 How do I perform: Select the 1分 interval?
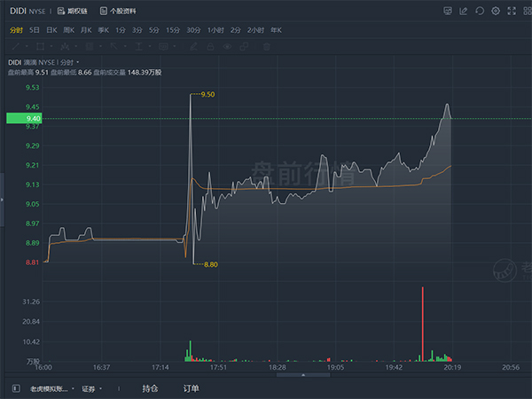[x=121, y=30]
